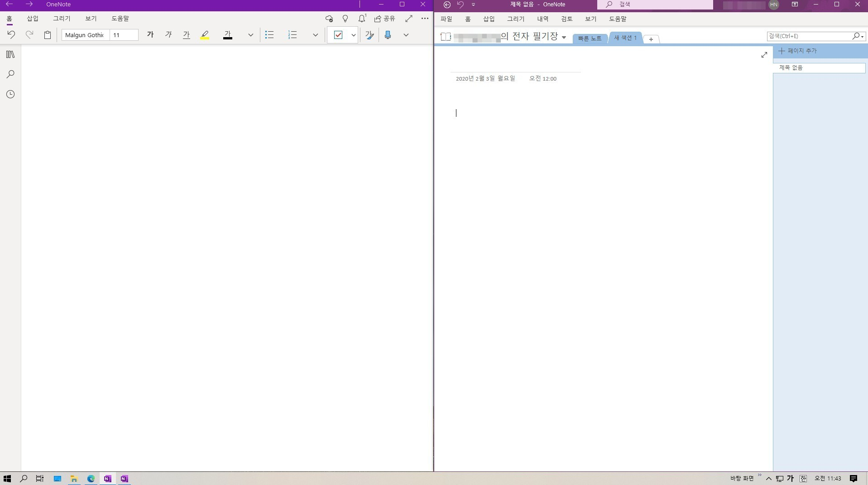Expand the page with the diagonal arrow

tap(764, 55)
